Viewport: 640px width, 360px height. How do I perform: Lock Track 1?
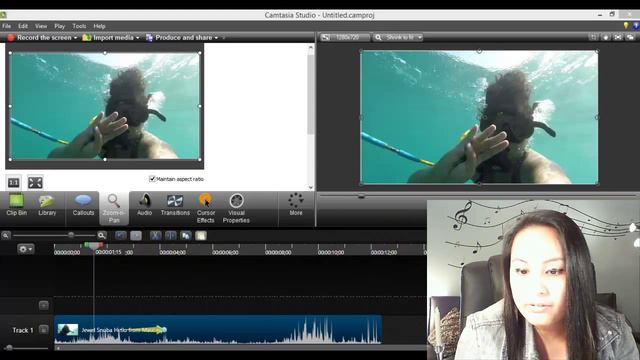[44, 329]
